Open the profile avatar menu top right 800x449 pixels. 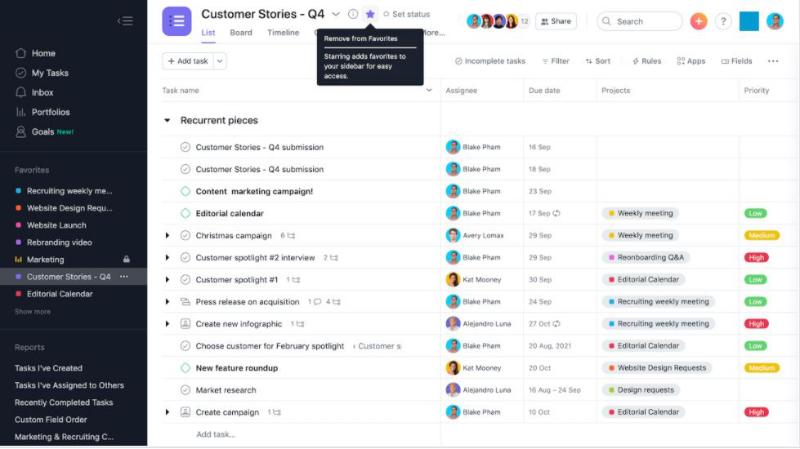pos(774,21)
